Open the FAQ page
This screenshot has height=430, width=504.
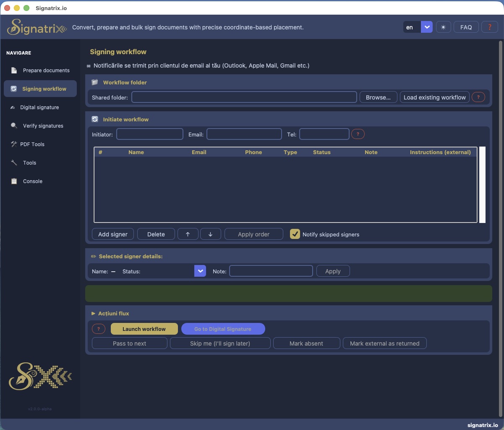pos(466,26)
